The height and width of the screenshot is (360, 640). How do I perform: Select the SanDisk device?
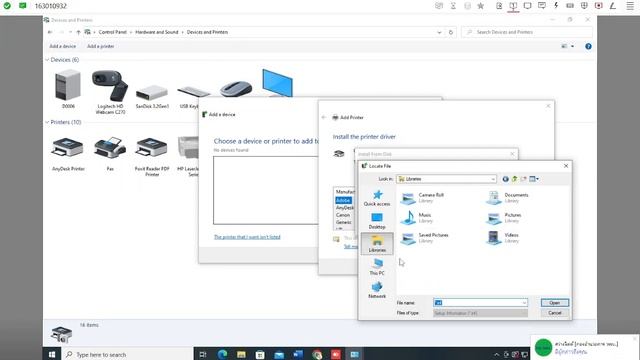152,96
